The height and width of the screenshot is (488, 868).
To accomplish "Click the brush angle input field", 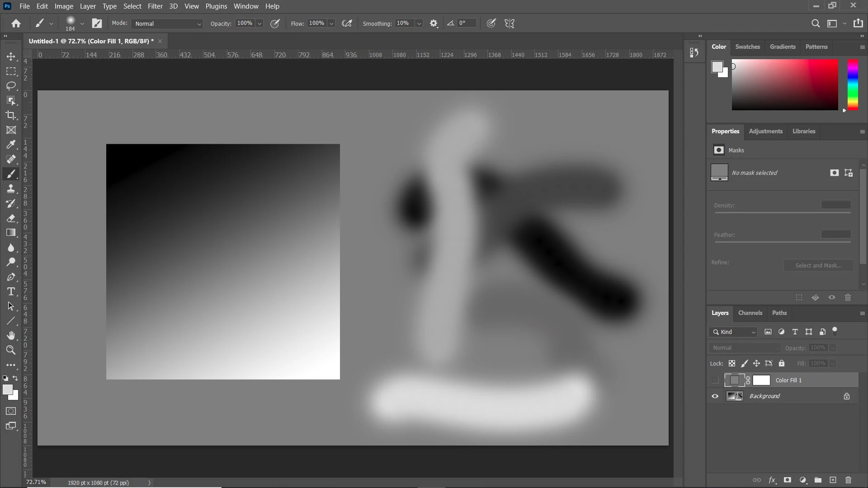I will pyautogui.click(x=466, y=23).
